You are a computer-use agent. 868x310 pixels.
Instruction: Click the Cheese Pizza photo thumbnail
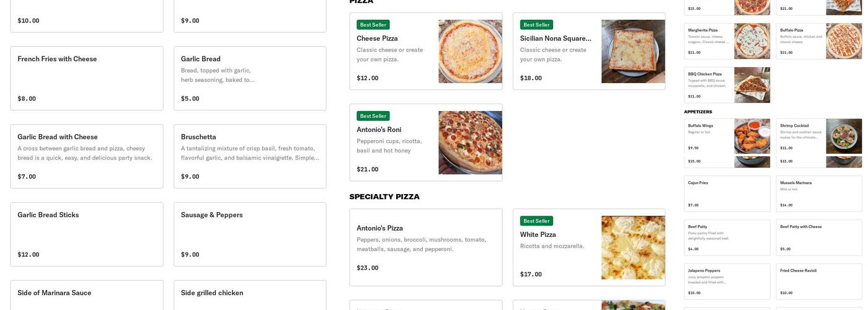coord(470,51)
